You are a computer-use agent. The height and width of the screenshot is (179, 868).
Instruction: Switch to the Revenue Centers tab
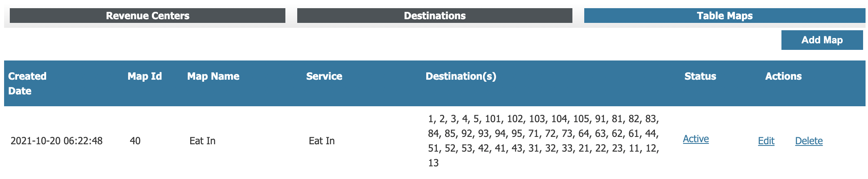147,16
